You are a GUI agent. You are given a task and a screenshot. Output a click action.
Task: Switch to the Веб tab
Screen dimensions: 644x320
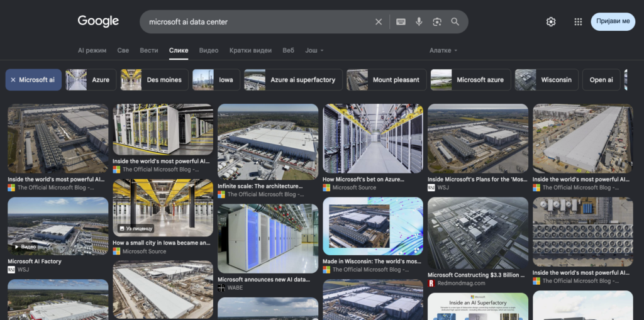pyautogui.click(x=288, y=50)
